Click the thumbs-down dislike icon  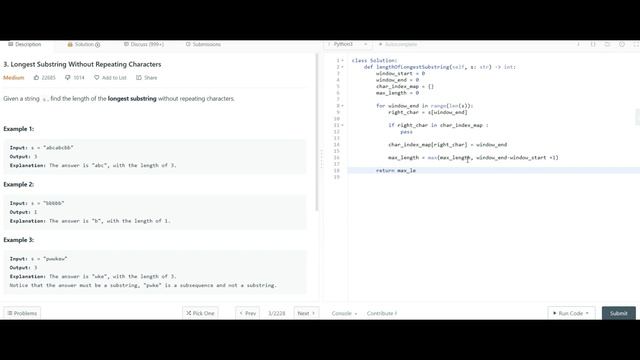click(68, 78)
